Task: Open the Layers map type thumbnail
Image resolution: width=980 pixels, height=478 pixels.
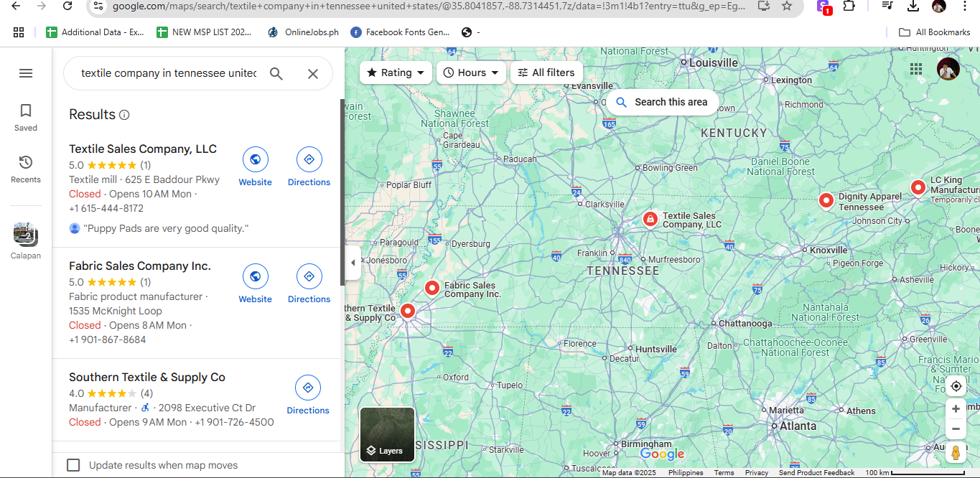Action: tap(388, 434)
